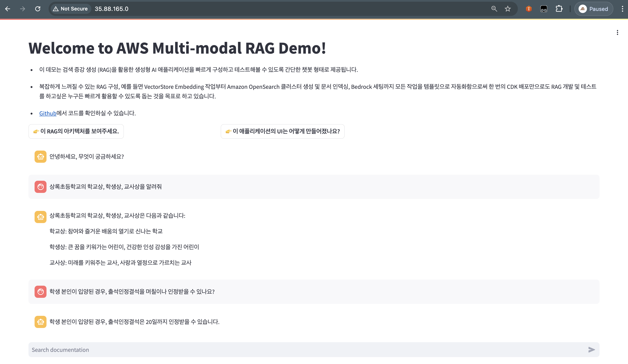Click the send arrow in chat input
Image resolution: width=628 pixels, height=364 pixels.
coord(591,350)
